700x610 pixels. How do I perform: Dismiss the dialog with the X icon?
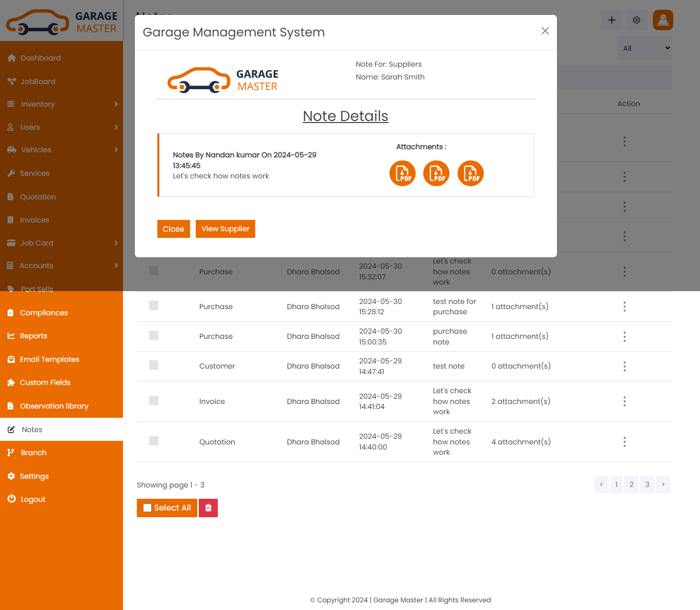(x=545, y=31)
